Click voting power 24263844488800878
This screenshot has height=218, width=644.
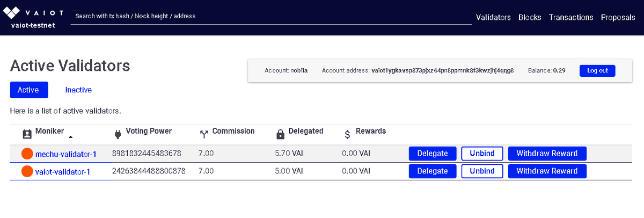tap(149, 171)
